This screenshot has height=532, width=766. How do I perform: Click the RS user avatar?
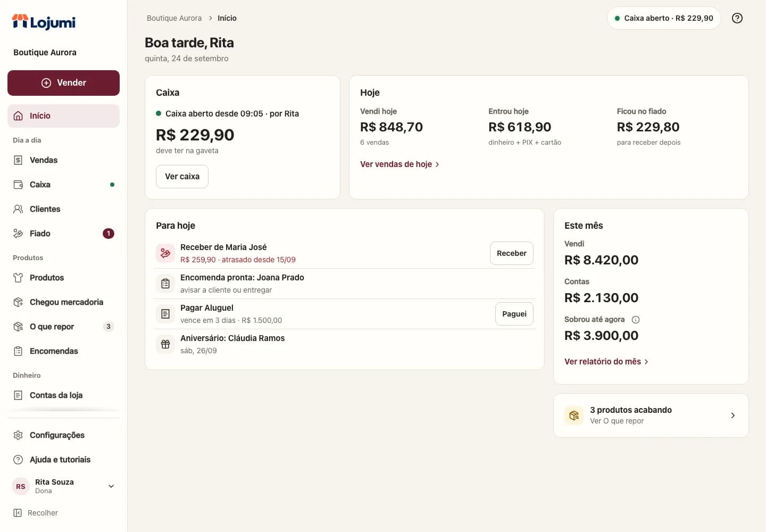[x=21, y=486]
